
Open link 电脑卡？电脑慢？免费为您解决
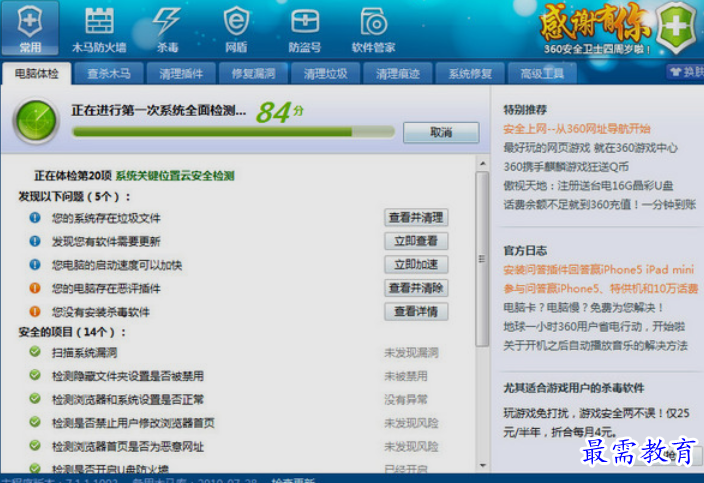click(x=583, y=307)
